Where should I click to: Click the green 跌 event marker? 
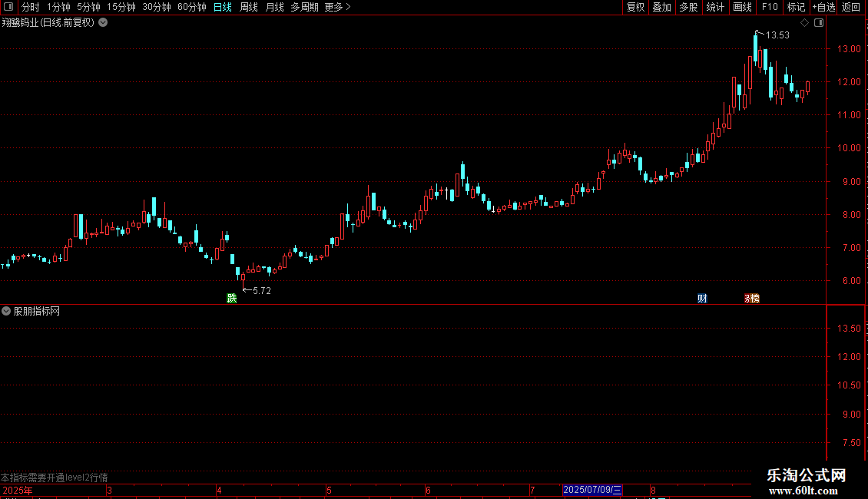(232, 299)
